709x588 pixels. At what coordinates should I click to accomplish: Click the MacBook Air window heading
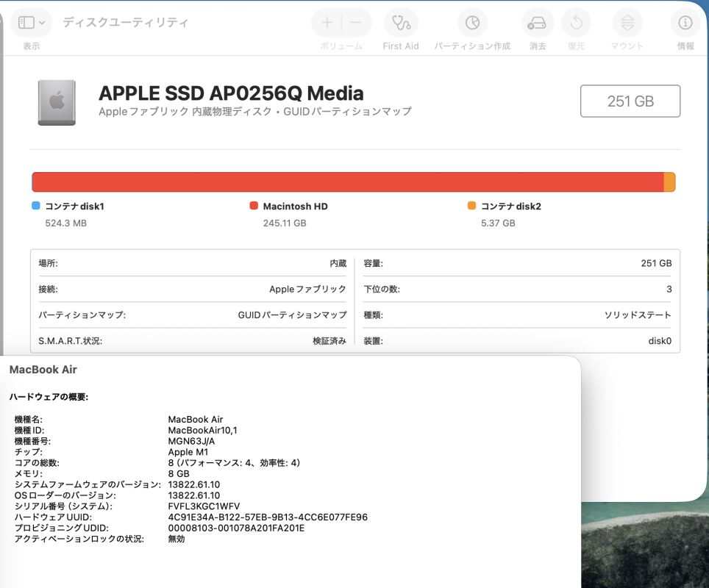(x=43, y=369)
